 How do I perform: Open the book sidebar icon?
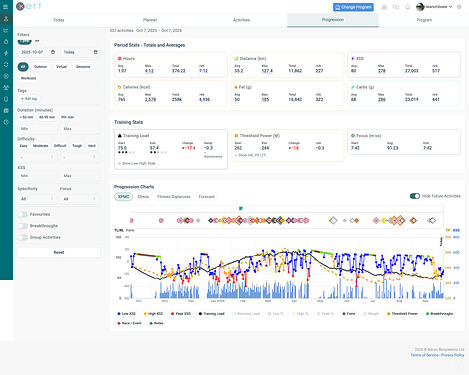click(x=6, y=111)
